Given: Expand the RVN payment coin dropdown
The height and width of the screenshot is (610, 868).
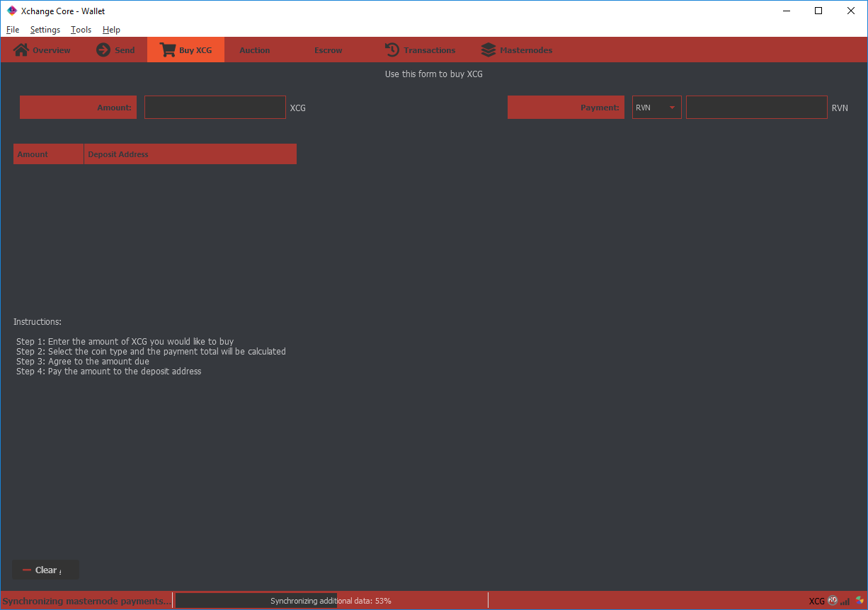Looking at the screenshot, I should point(657,108).
